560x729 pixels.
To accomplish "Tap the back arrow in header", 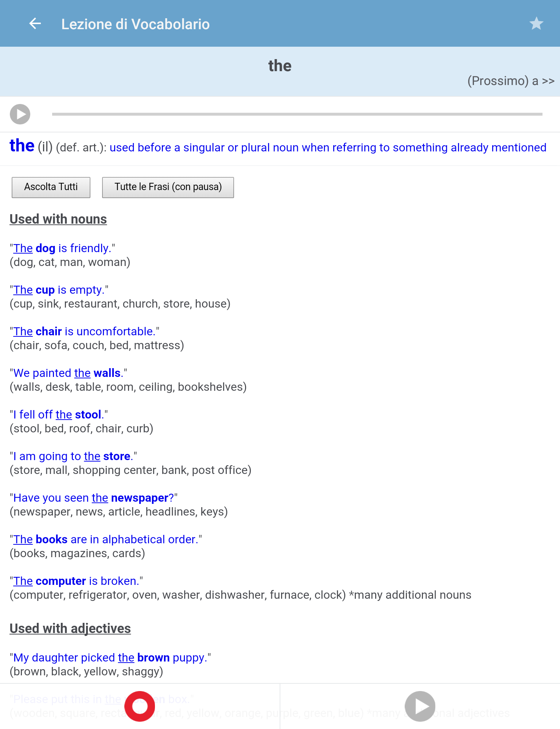I will 35,24.
